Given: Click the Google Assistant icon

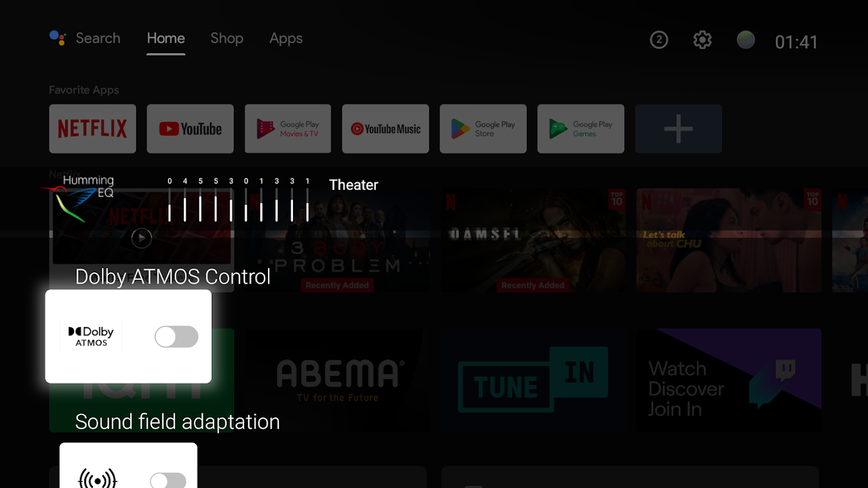Looking at the screenshot, I should pos(57,38).
